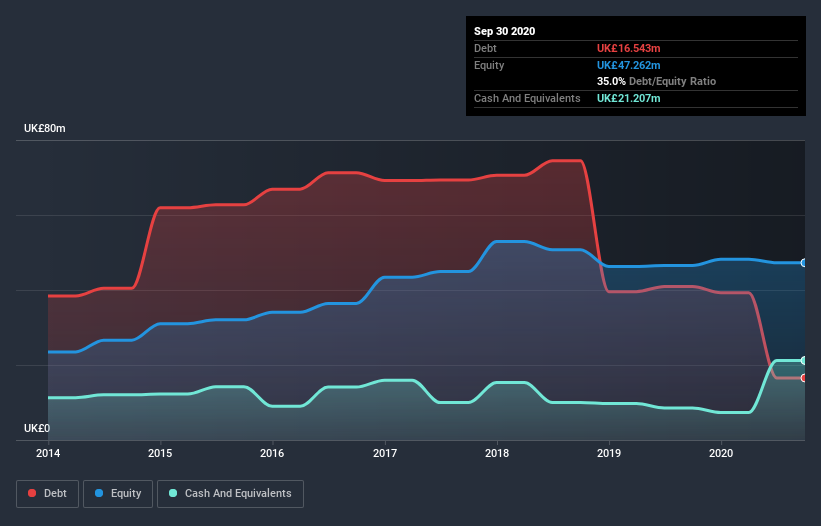The width and height of the screenshot is (821, 526).
Task: Click the 2019 axis label
Action: pos(609,453)
